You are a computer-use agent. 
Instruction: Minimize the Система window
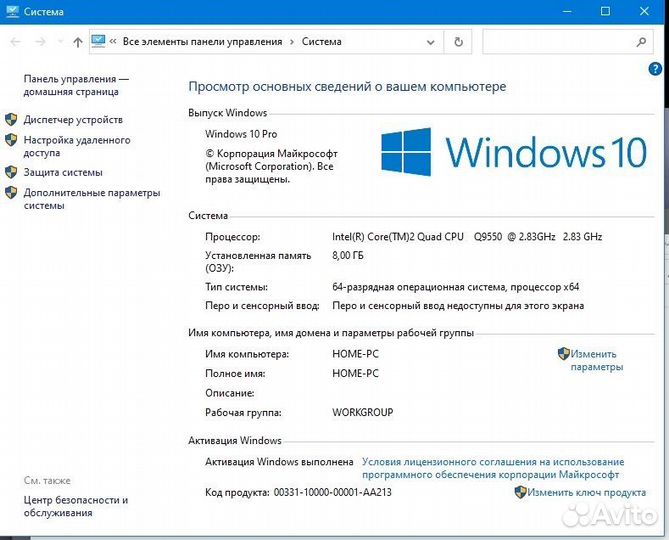coord(567,12)
